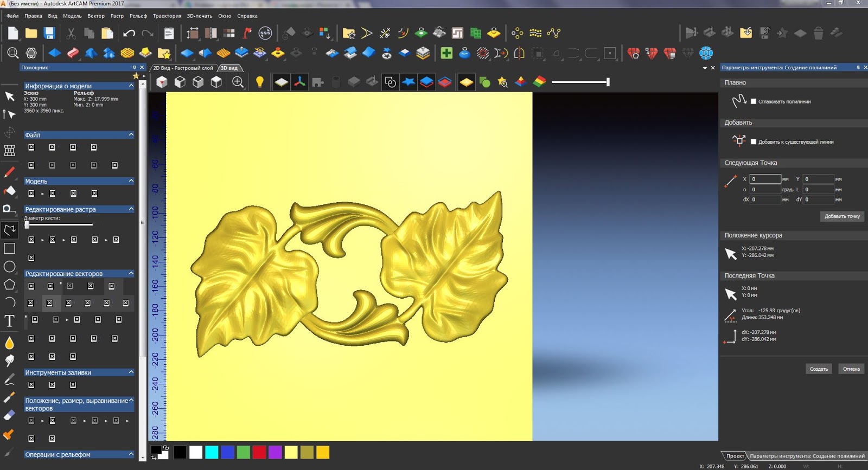Select the rectangle drawing tool
868x470 pixels.
[x=9, y=248]
